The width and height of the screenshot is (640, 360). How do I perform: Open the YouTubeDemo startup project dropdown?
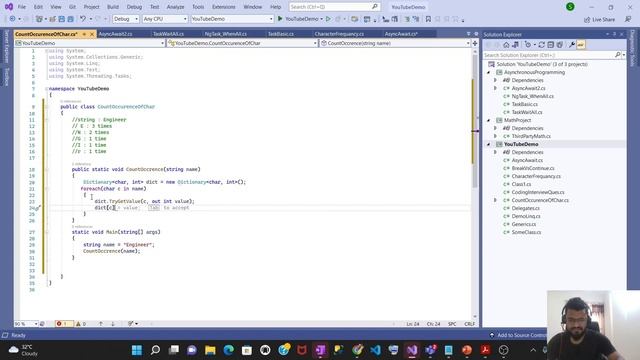(x=232, y=19)
